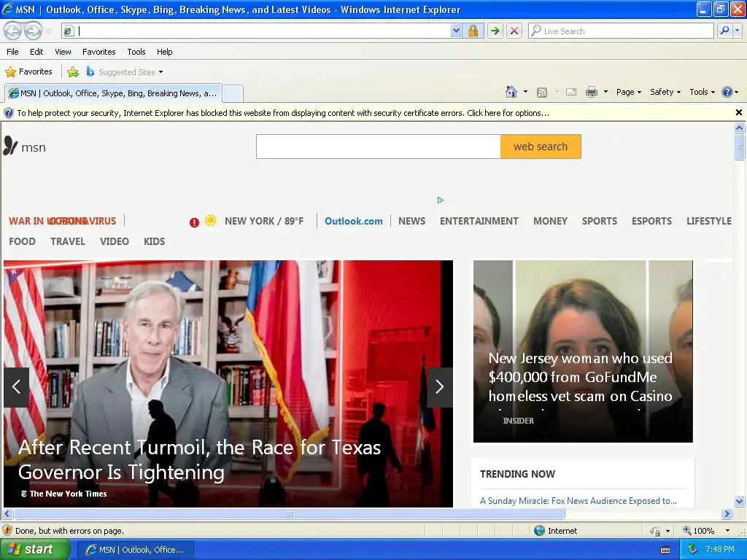Click the sunny weather icon

point(211,220)
